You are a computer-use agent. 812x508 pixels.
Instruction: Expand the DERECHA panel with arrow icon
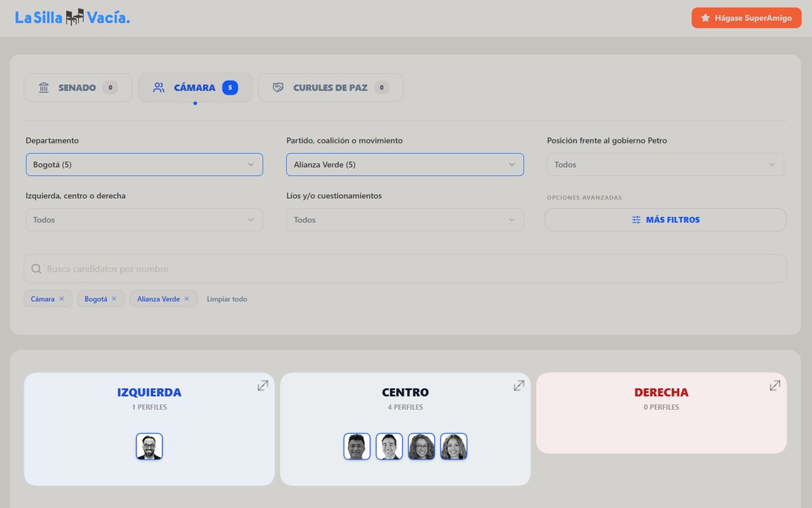[x=775, y=385]
